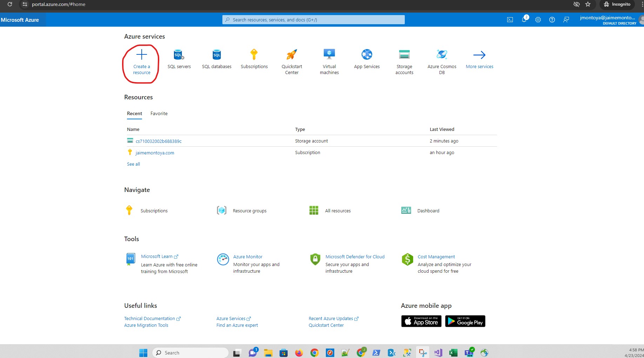The width and height of the screenshot is (644, 358).
Task: Open Microsoft Store from the taskbar
Action: 283,353
